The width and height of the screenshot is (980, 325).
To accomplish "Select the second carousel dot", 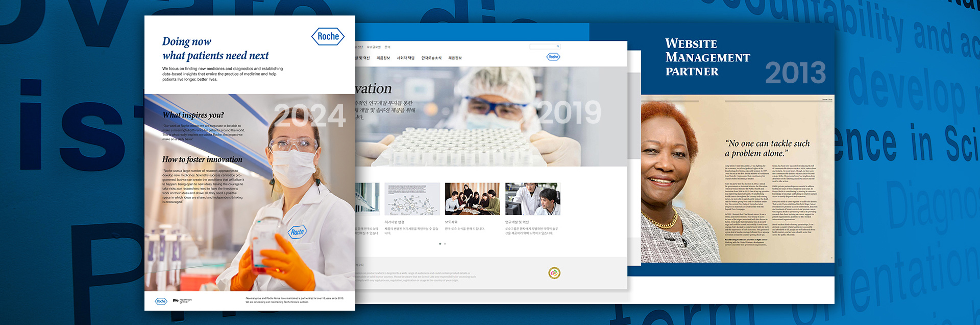I will pos(445,244).
